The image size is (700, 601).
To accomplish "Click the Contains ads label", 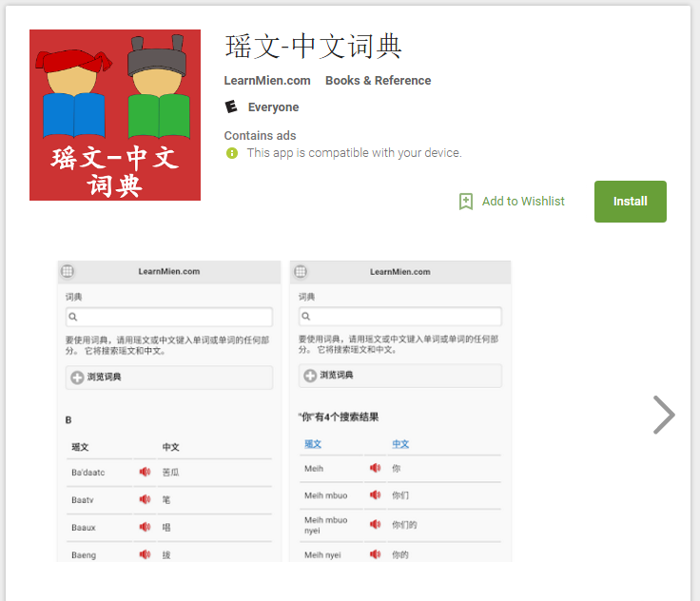I will point(260,135).
